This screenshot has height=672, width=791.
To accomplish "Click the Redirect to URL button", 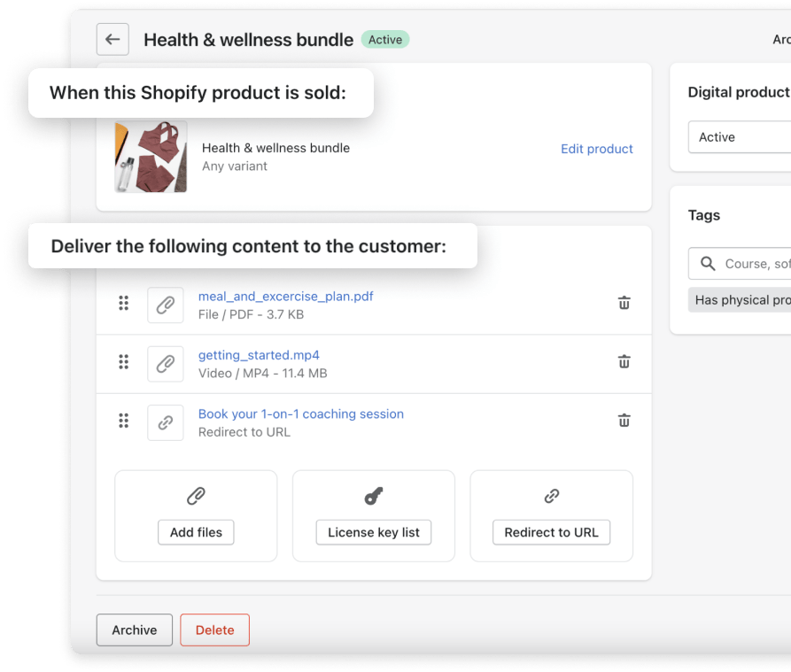I will pos(551,532).
